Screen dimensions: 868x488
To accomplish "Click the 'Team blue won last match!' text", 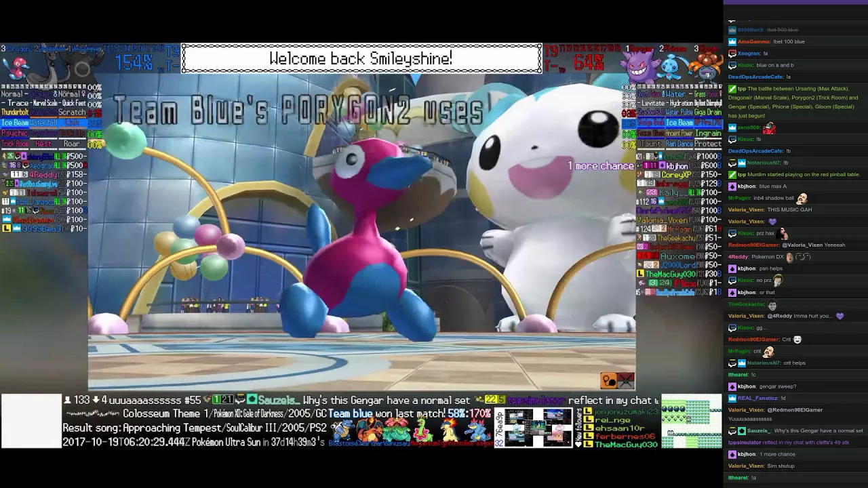I will tap(387, 413).
